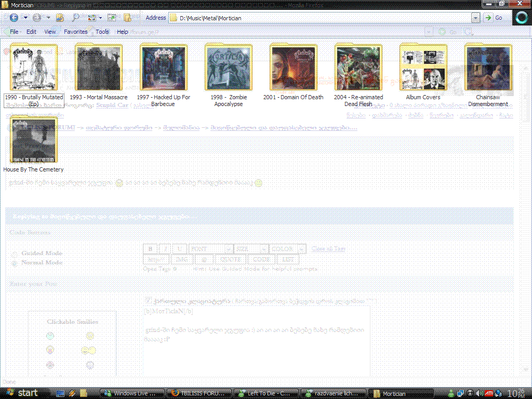
Task: Click the folder quick launch icon
Action: [x=84, y=393]
